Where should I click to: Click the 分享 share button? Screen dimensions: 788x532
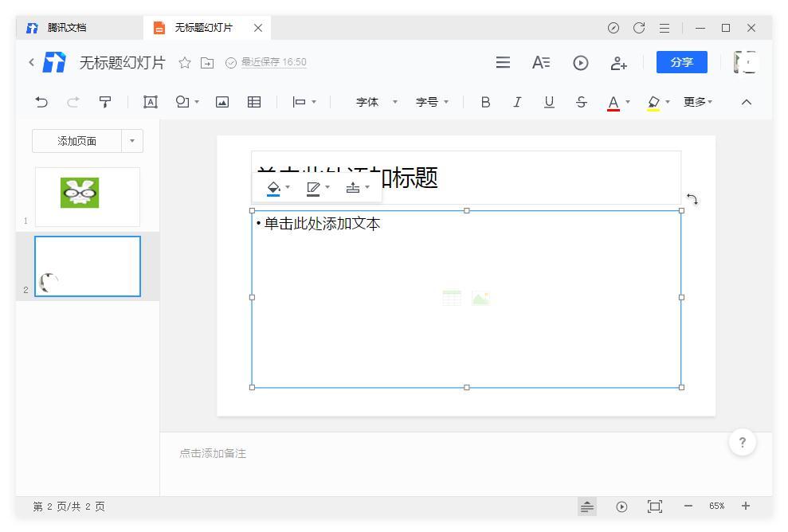click(681, 62)
